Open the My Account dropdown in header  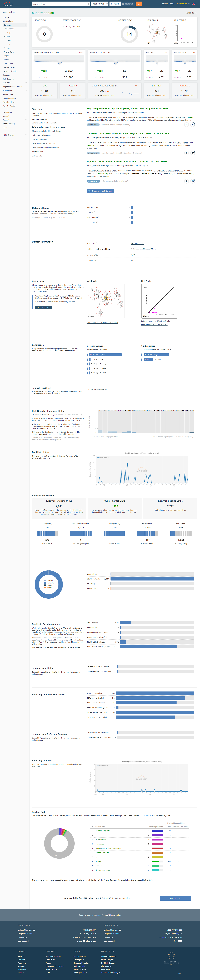(x=183, y=4)
